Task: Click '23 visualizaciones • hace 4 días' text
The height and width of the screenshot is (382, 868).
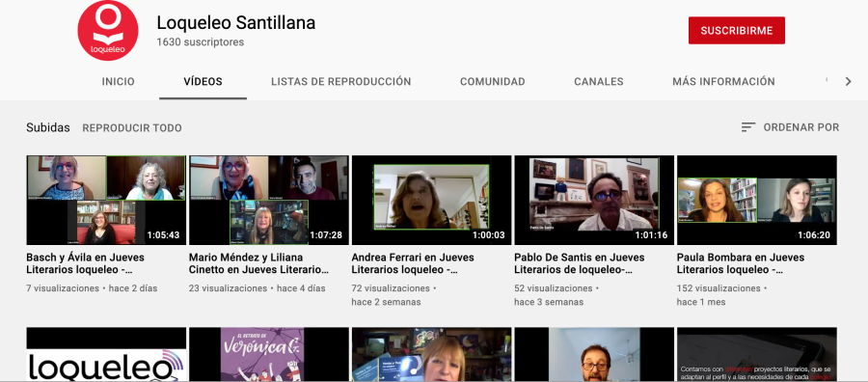Action: (x=258, y=288)
